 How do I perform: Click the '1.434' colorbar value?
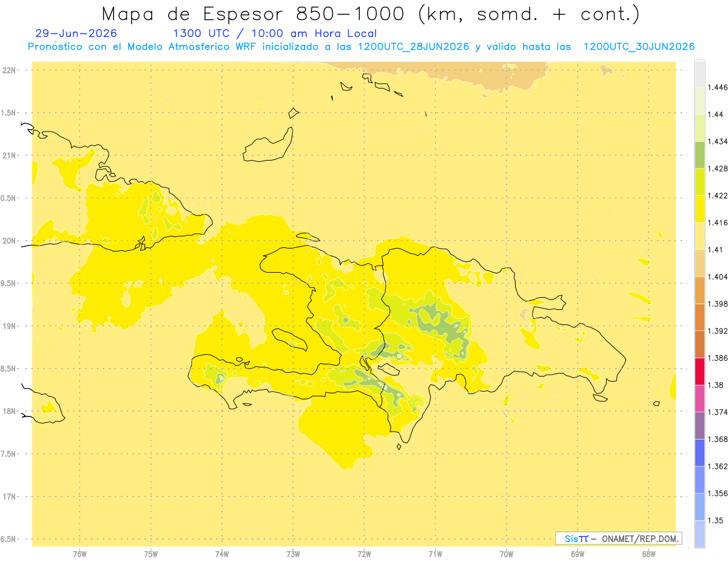[x=718, y=141]
